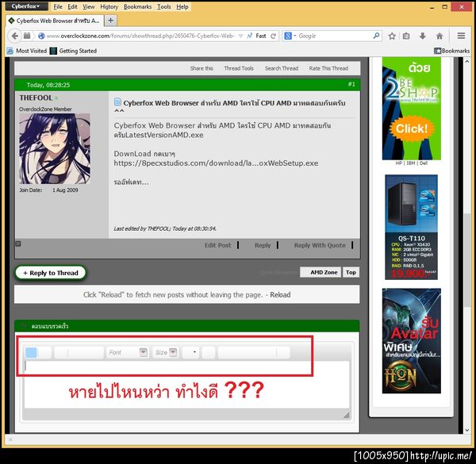Click the Reply to Thread button
The height and width of the screenshot is (464, 476).
point(51,273)
